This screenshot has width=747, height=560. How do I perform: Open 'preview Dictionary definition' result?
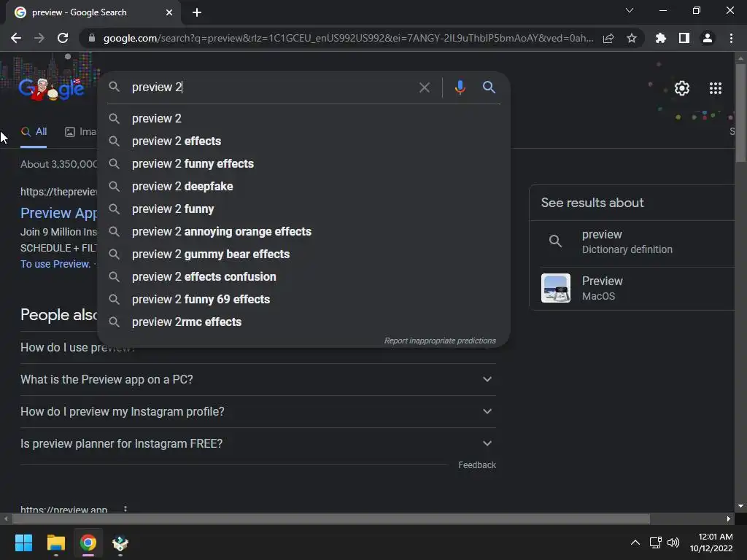point(632,242)
